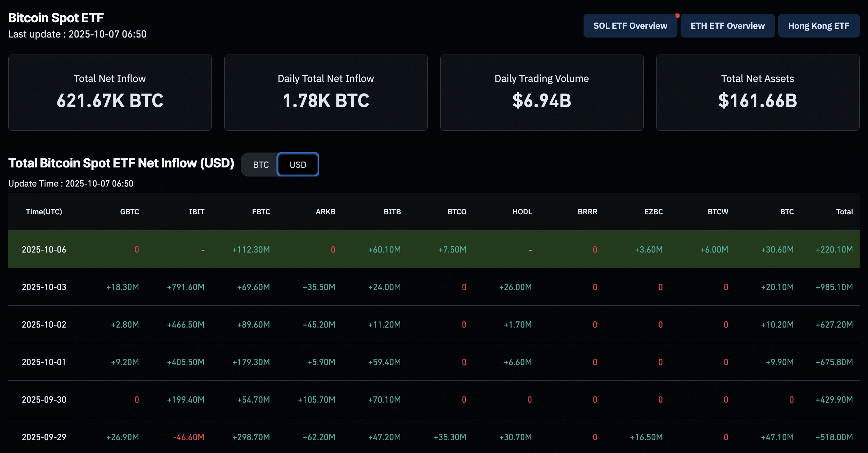Click the +179.30M FBTC value
Image resolution: width=868 pixels, height=453 pixels.
tap(251, 362)
